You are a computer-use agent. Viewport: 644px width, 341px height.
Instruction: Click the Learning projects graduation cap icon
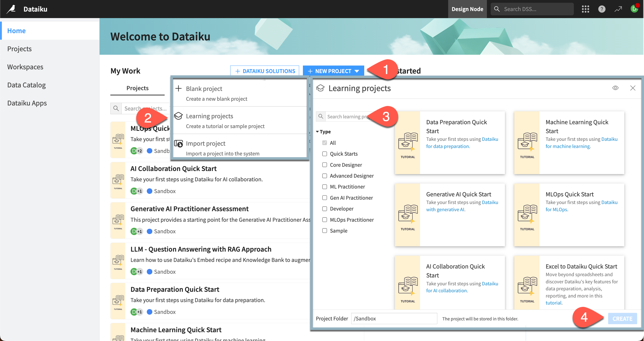coord(179,116)
